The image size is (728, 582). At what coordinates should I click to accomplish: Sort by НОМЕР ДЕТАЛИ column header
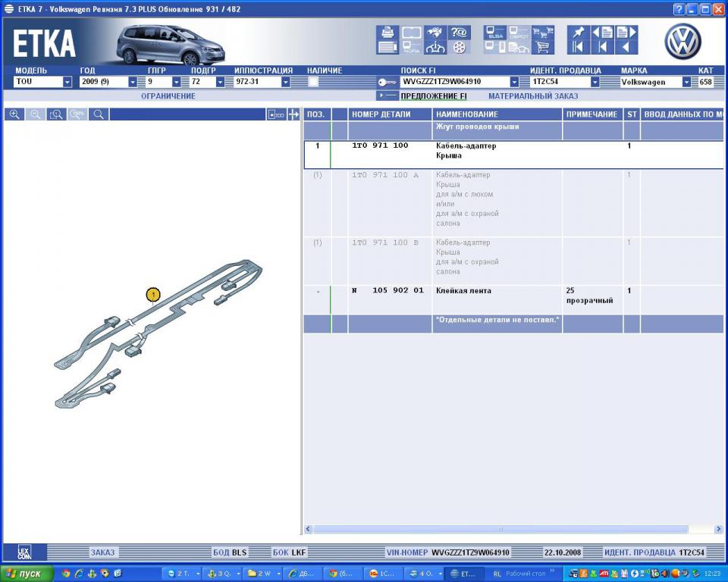click(x=389, y=114)
